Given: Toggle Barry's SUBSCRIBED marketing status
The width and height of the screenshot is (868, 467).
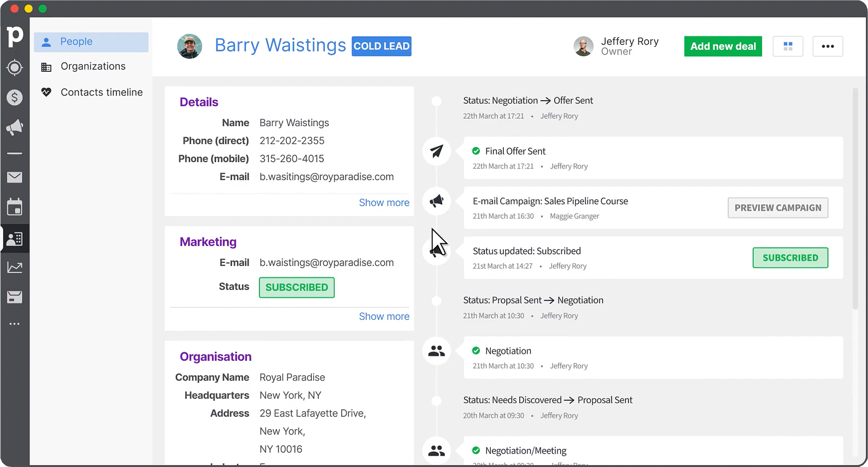Looking at the screenshot, I should pos(296,287).
